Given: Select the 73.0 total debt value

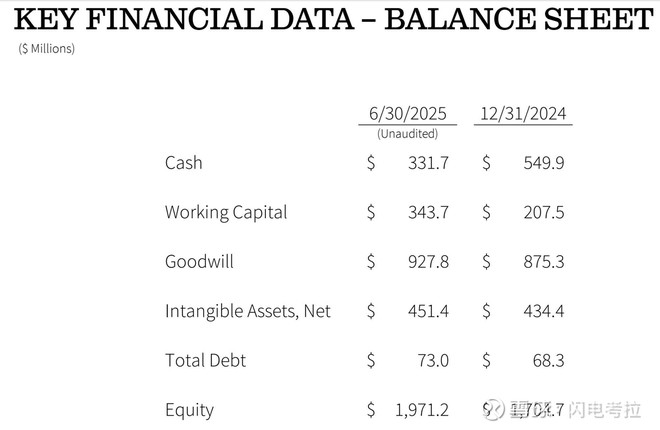Looking at the screenshot, I should point(433,361).
